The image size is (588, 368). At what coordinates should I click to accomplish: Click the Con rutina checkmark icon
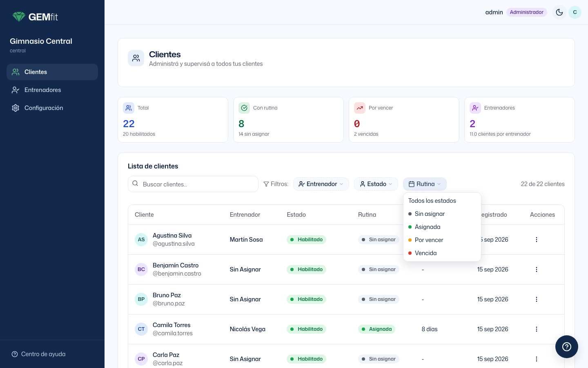coord(244,108)
